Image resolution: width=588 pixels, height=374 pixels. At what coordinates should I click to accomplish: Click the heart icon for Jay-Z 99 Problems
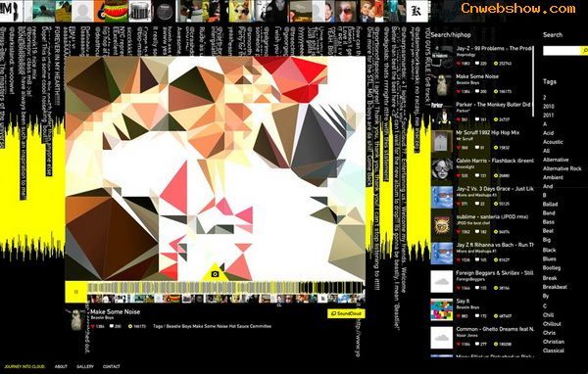click(459, 64)
